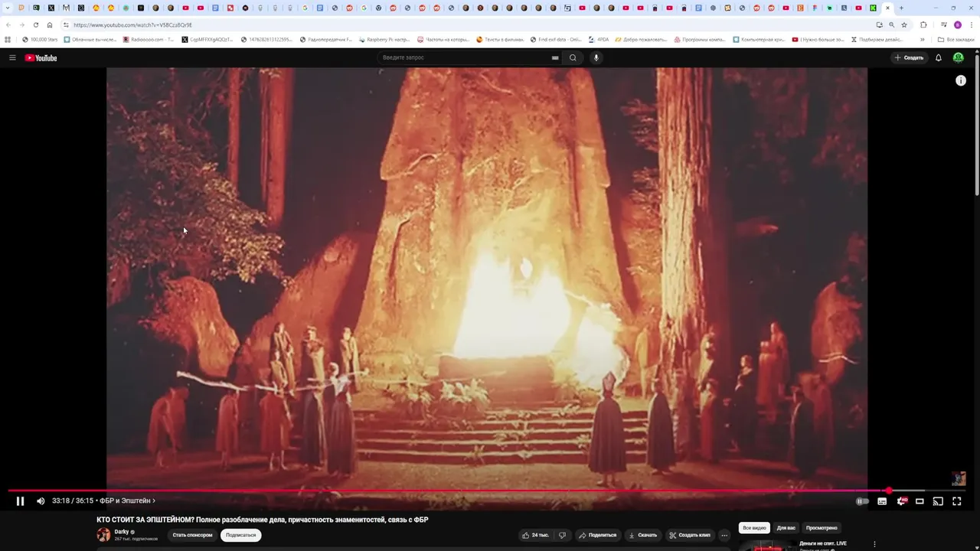The image size is (980, 551).
Task: Click the 'Скачать' download button
Action: point(643,535)
